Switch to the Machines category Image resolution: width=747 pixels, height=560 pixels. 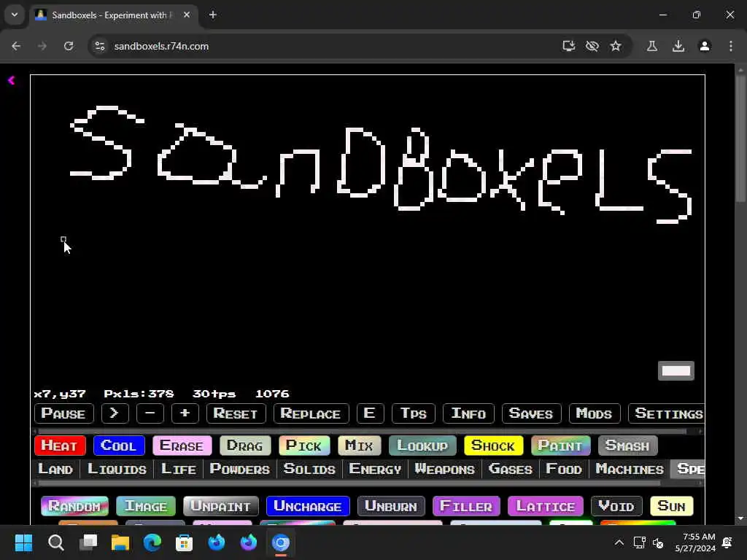(x=630, y=469)
